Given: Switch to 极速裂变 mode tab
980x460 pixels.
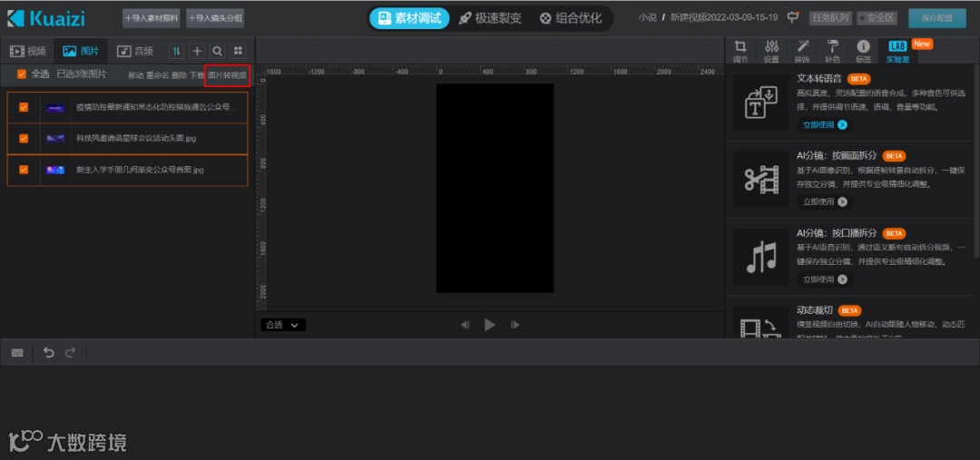Looking at the screenshot, I should (x=490, y=18).
